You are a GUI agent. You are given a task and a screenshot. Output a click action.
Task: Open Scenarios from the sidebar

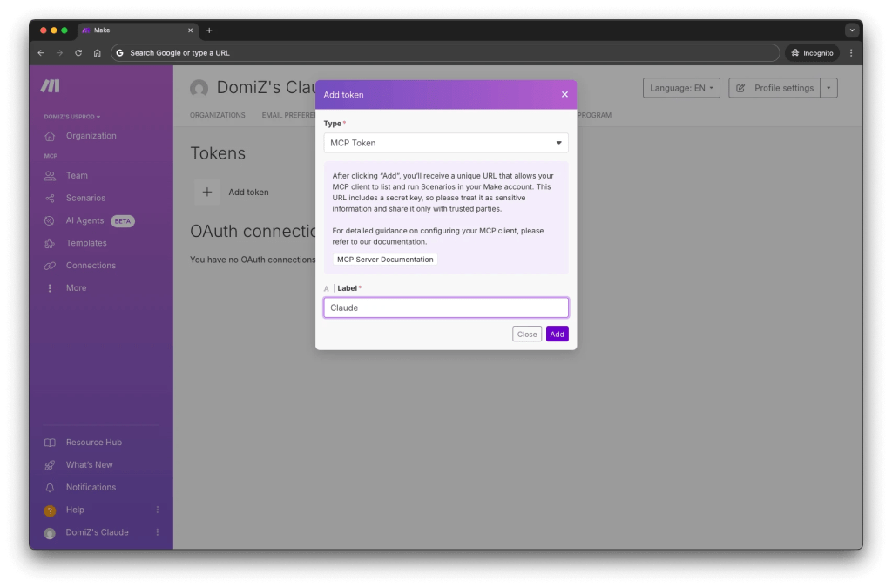84,198
